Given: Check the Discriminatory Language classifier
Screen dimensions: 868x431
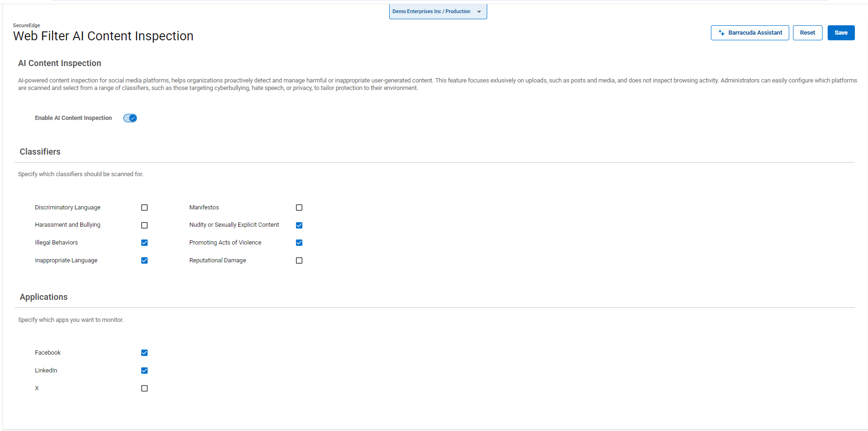Looking at the screenshot, I should point(144,208).
